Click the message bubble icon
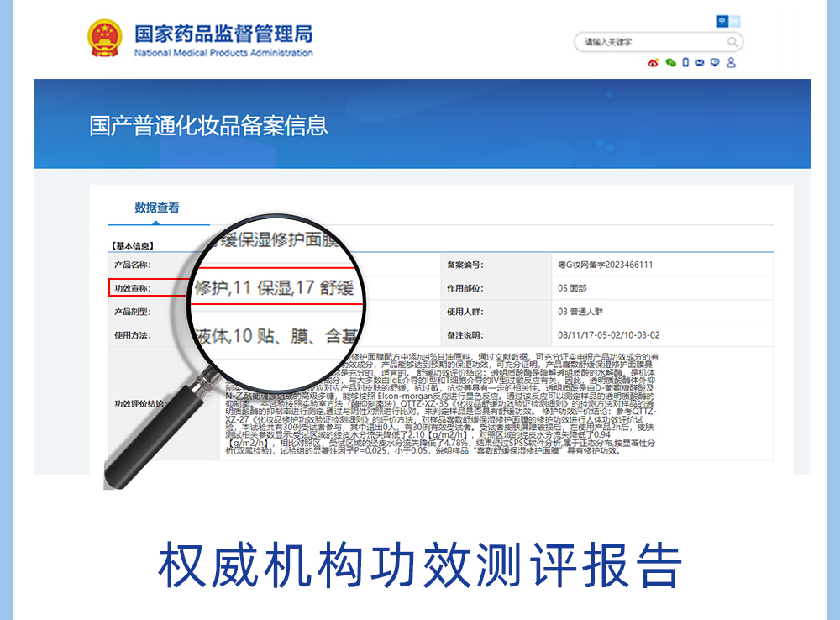Screen dimensions: 840x620 coord(715,63)
